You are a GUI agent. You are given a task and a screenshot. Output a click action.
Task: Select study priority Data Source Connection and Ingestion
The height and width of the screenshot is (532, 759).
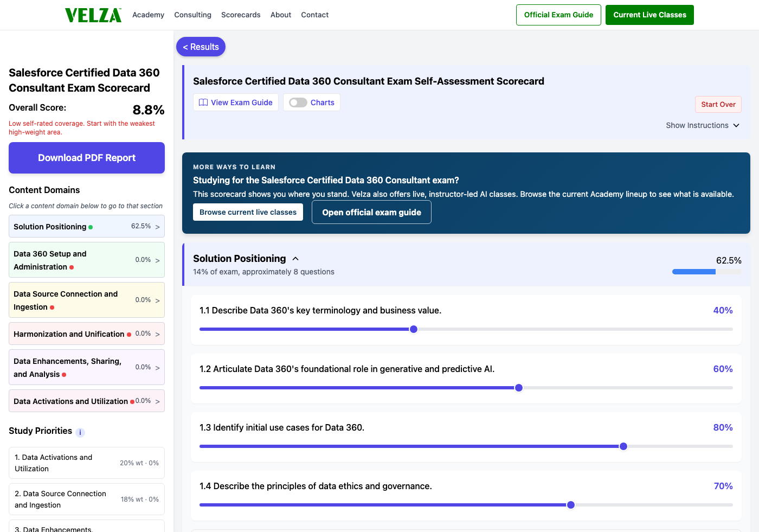coord(87,499)
